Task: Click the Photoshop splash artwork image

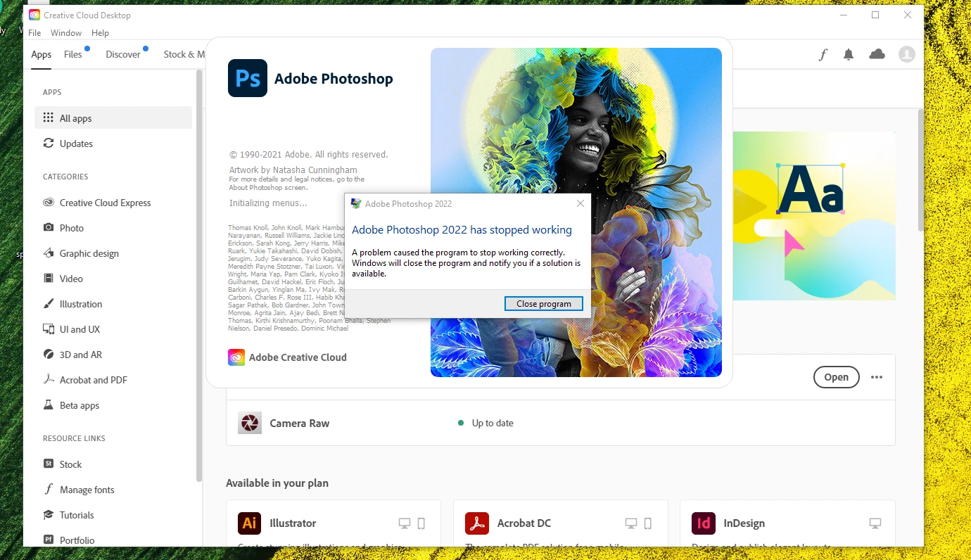Action: [576, 212]
